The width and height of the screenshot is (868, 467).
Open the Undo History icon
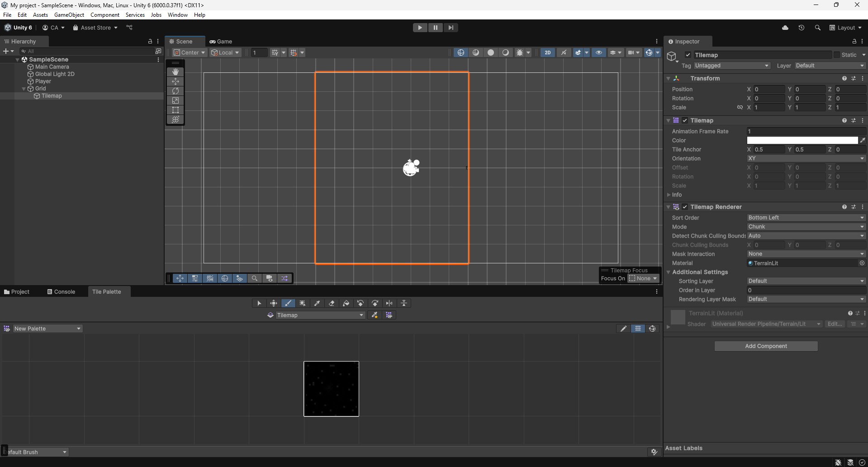pos(801,28)
